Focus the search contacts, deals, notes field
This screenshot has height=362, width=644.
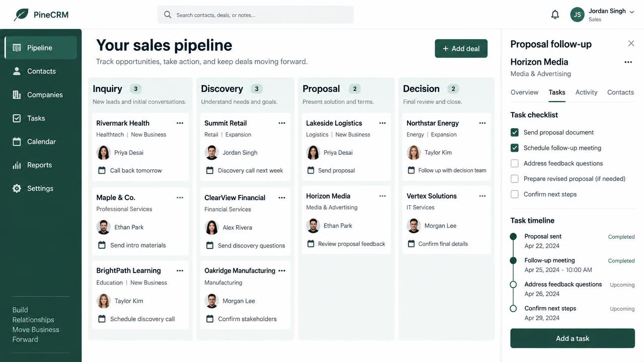click(x=256, y=15)
